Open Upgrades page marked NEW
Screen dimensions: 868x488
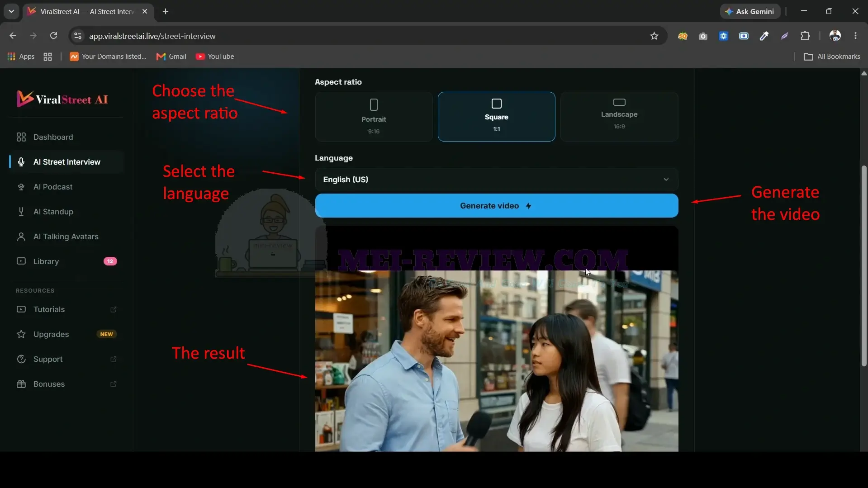coord(66,334)
